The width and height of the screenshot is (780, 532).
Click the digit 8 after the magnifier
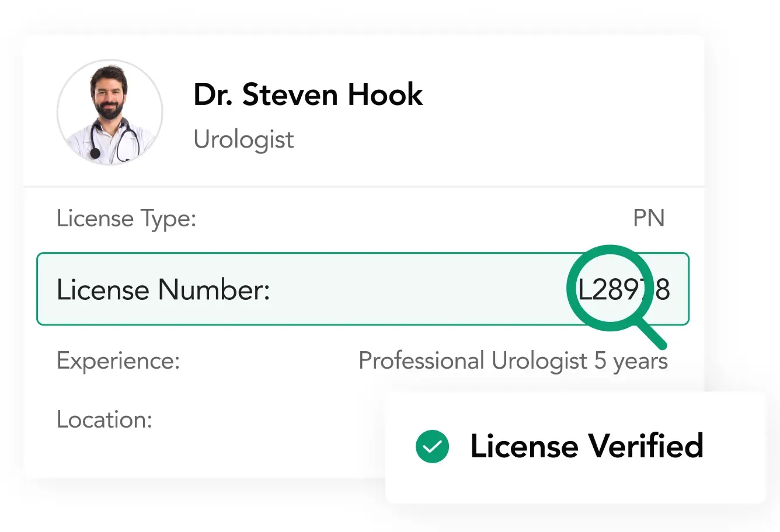[x=661, y=289]
